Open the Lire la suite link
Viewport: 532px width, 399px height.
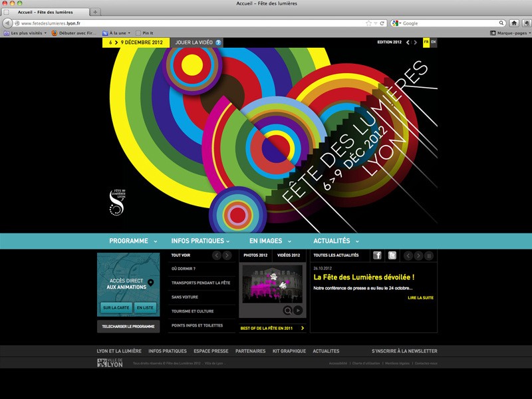click(421, 297)
